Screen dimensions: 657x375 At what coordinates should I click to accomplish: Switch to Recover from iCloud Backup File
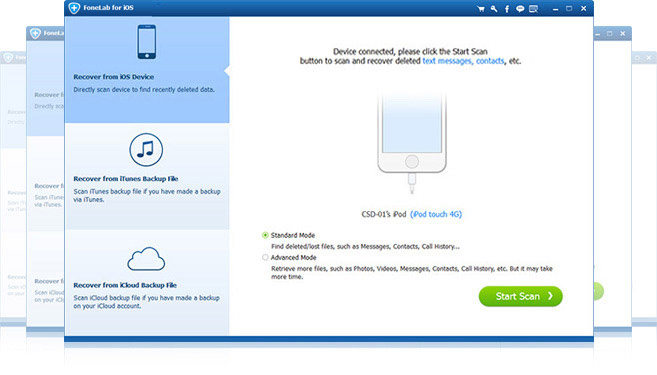click(147, 282)
